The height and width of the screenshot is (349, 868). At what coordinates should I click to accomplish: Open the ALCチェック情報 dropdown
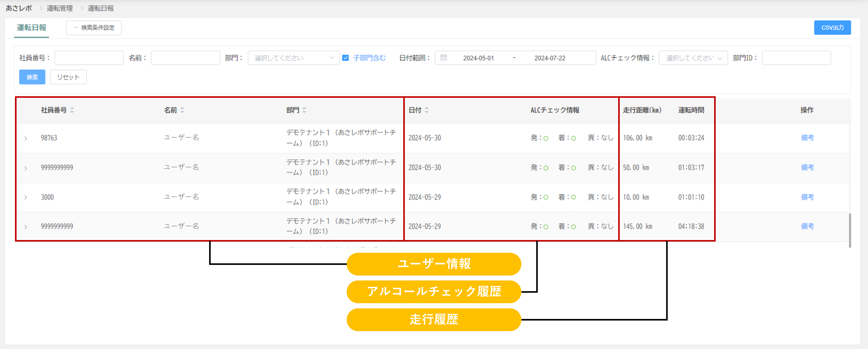pyautogui.click(x=693, y=58)
